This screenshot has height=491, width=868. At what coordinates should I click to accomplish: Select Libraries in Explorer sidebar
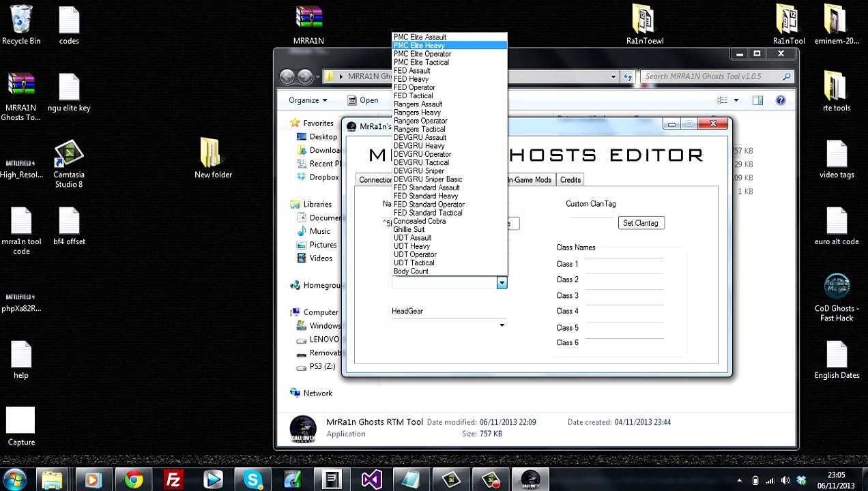[x=311, y=205]
